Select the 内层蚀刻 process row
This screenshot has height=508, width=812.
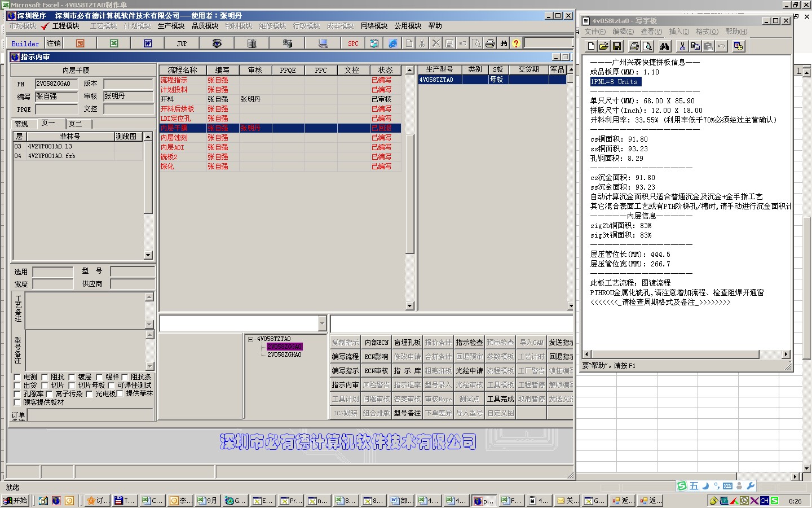pyautogui.click(x=280, y=138)
